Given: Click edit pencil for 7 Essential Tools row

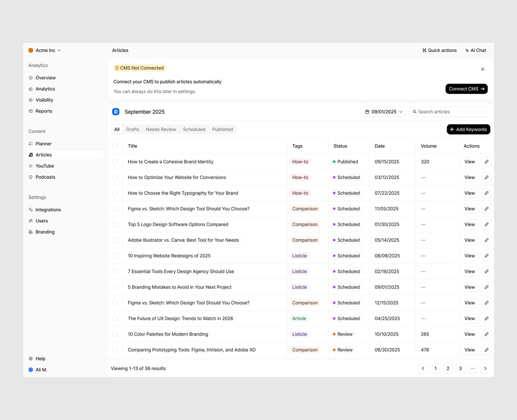Looking at the screenshot, I should pos(486,272).
